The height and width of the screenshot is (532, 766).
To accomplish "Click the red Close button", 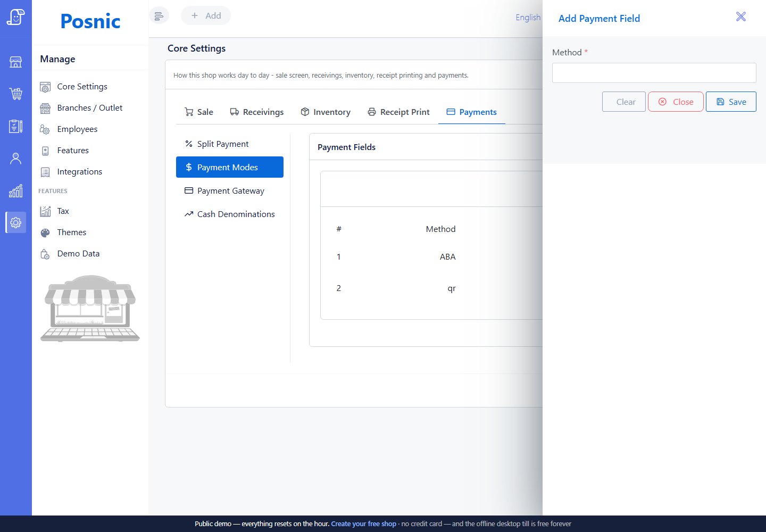I will click(676, 102).
